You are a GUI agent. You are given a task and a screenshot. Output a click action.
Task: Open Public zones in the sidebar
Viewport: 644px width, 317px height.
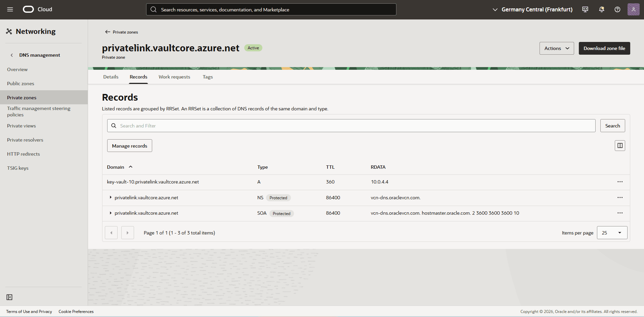(x=20, y=84)
